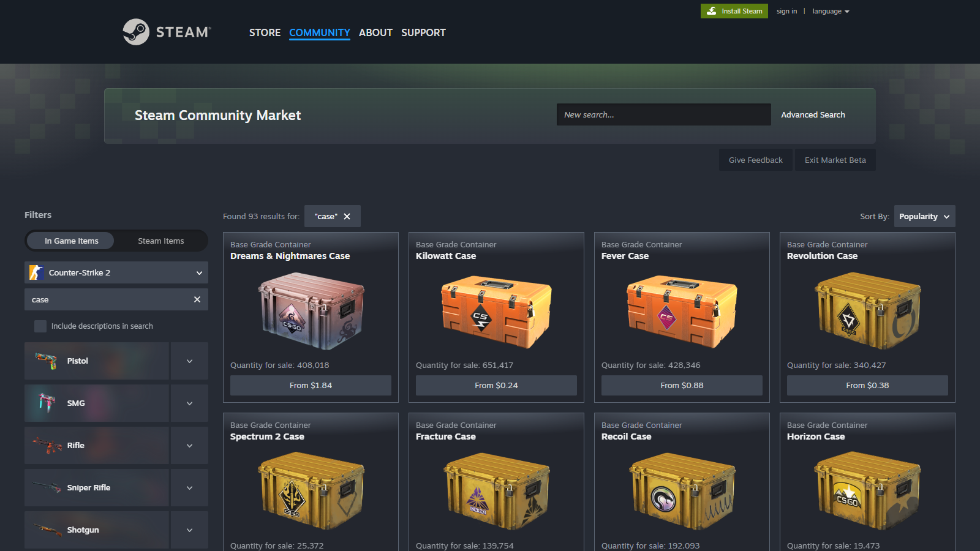This screenshot has width=980, height=551.
Task: Click Exit Market Beta button
Action: (x=835, y=160)
